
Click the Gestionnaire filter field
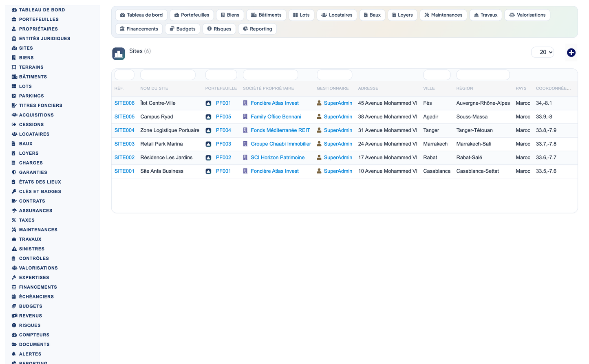click(334, 75)
